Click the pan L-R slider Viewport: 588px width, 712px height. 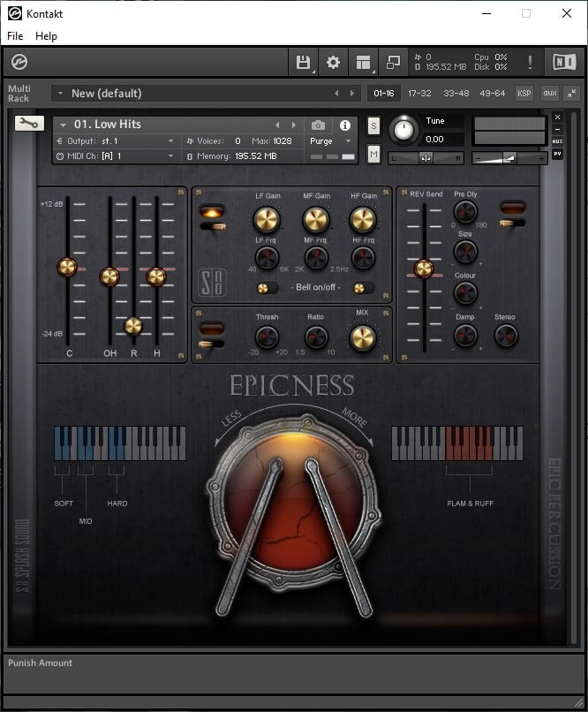click(x=426, y=158)
